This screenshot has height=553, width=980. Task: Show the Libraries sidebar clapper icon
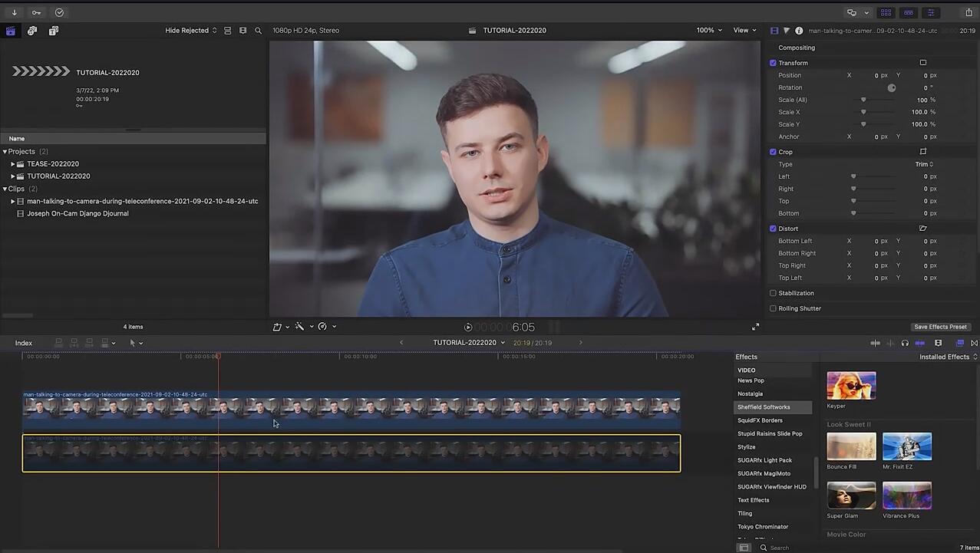(11, 31)
